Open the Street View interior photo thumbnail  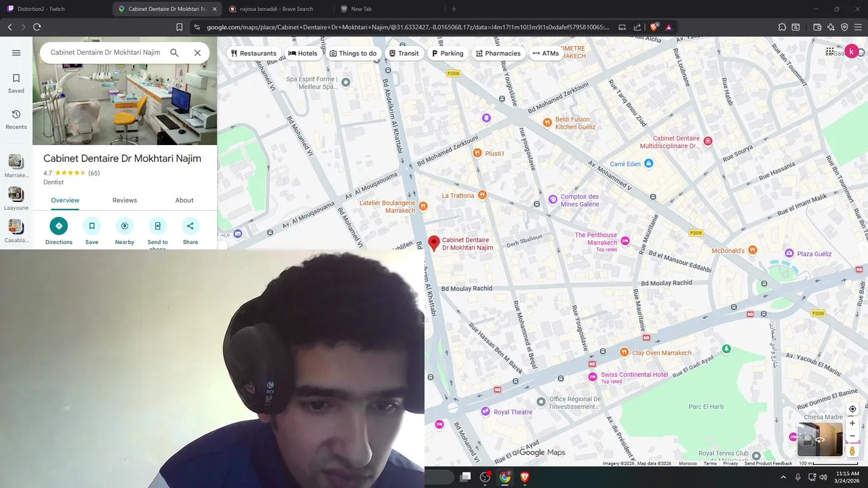(x=819, y=439)
